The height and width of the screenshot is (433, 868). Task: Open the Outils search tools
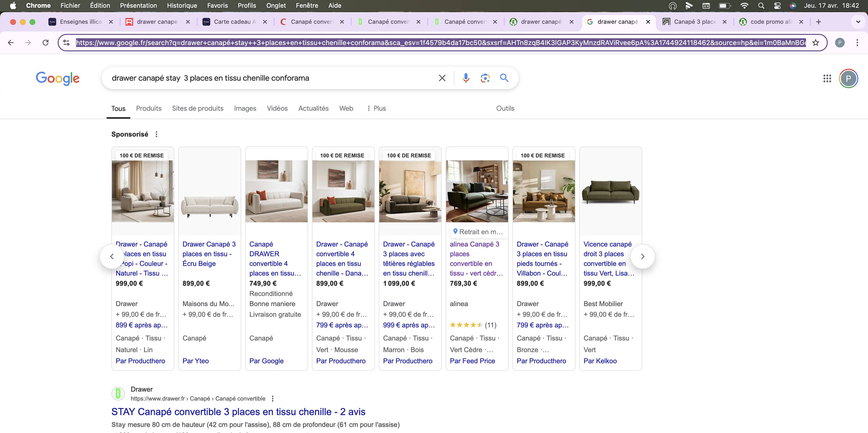tap(505, 108)
